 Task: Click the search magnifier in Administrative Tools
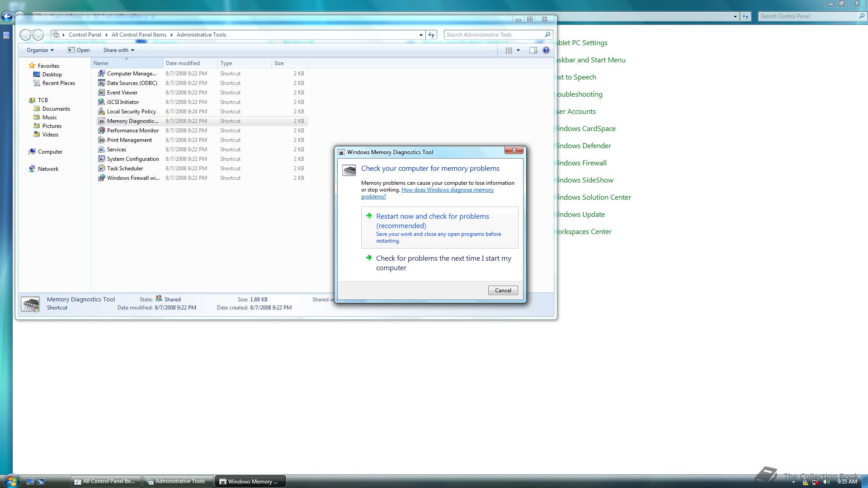547,34
